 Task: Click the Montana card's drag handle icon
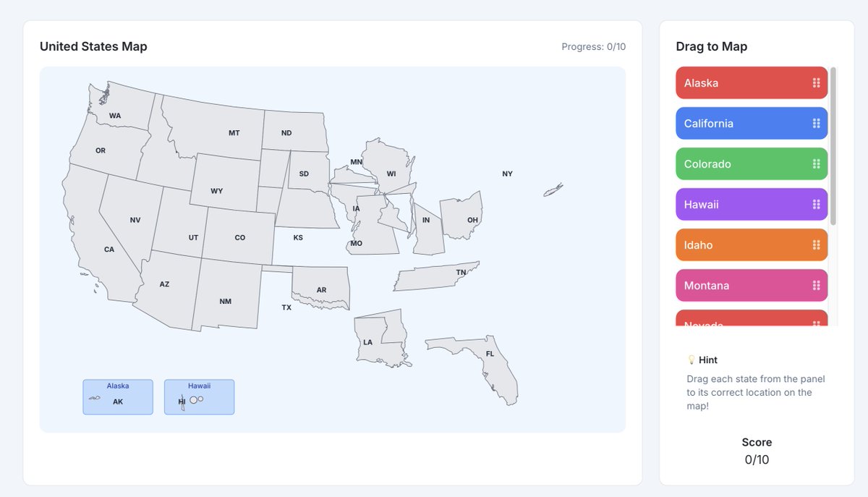click(816, 286)
